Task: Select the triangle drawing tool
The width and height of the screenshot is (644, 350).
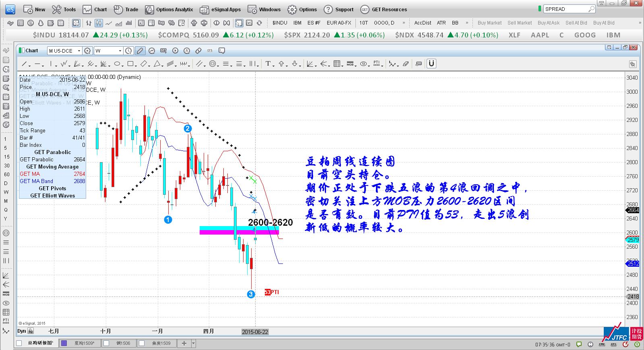Action: (157, 64)
